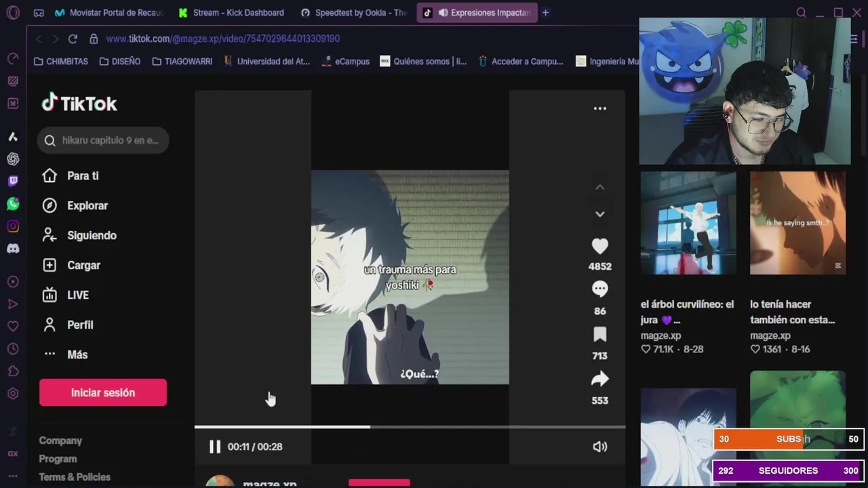Click the site padlock icon in address bar
The height and width of the screenshot is (488, 868).
click(94, 39)
